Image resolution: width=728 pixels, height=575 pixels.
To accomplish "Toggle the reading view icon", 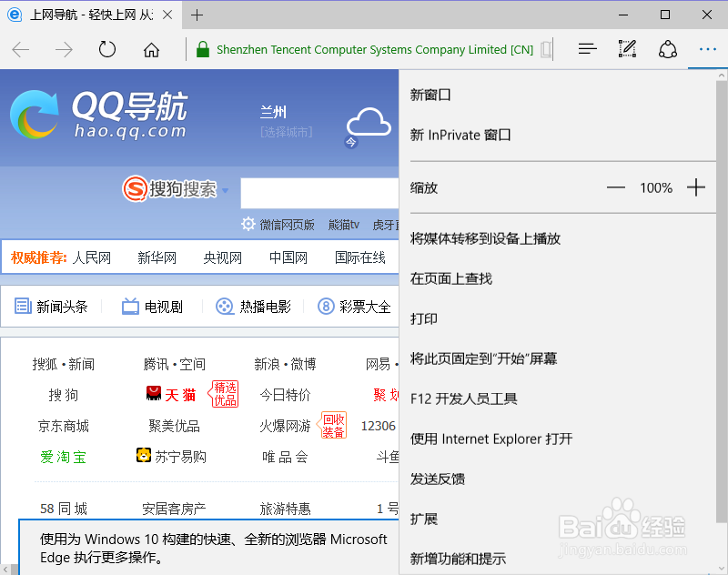I will tap(547, 49).
